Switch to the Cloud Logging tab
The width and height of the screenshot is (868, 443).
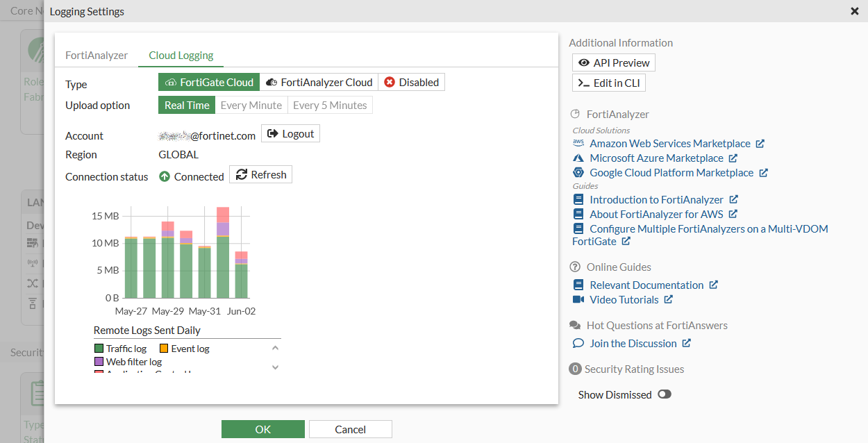point(181,55)
